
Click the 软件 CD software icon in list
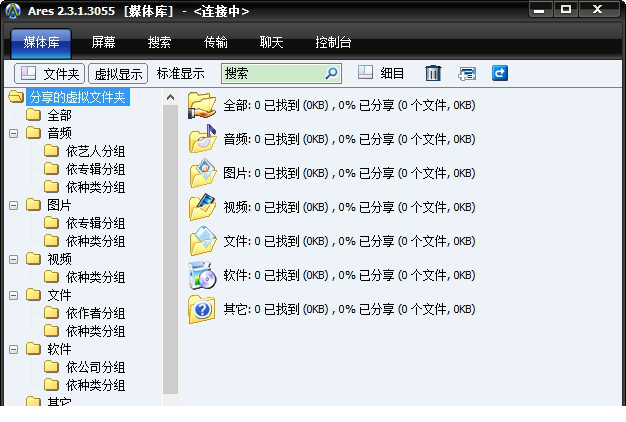pos(202,275)
